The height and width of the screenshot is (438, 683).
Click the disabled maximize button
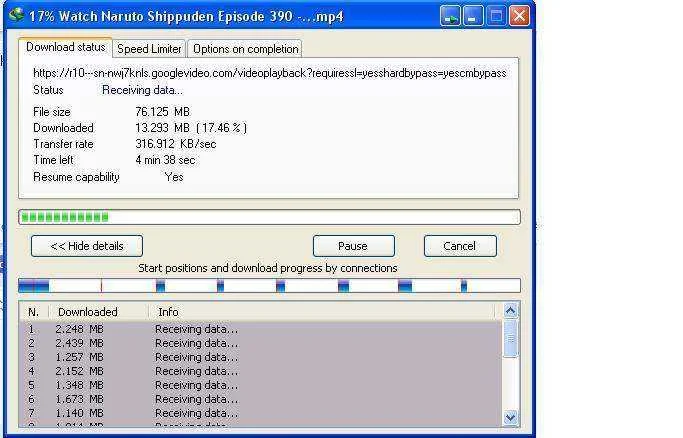pyautogui.click(x=496, y=17)
